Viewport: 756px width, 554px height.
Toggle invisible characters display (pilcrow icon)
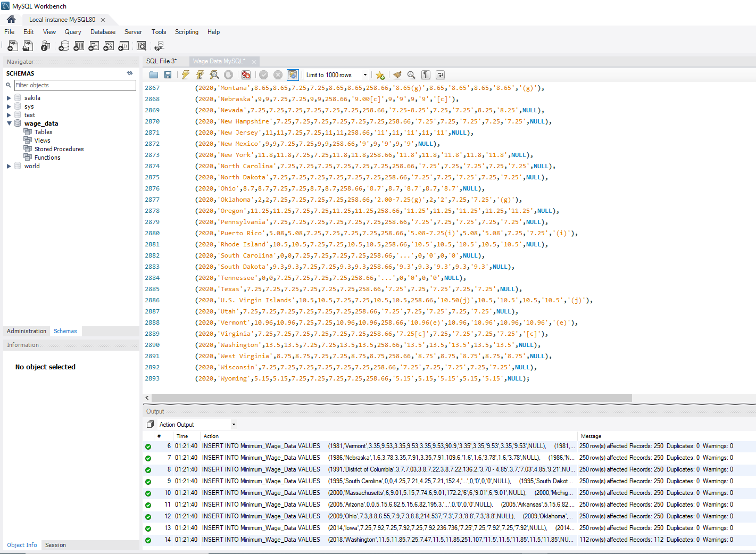click(x=426, y=75)
